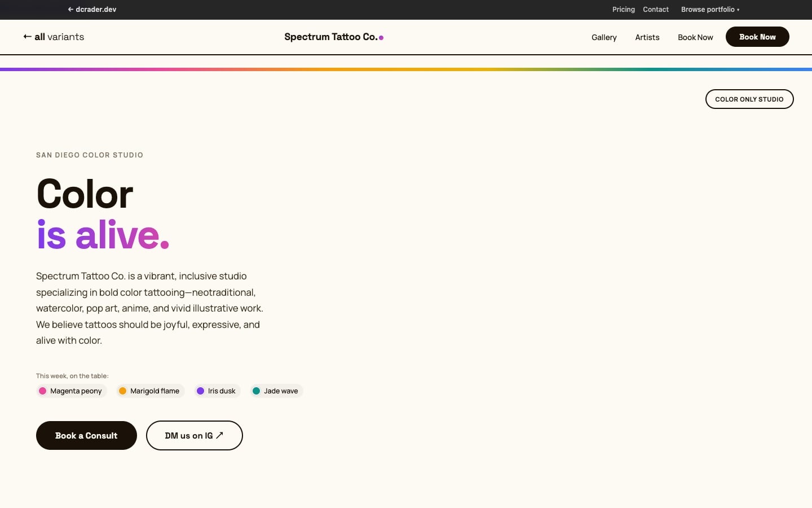Click the 'is alive.' gradient headline
This screenshot has height=508, width=812.
(x=103, y=235)
